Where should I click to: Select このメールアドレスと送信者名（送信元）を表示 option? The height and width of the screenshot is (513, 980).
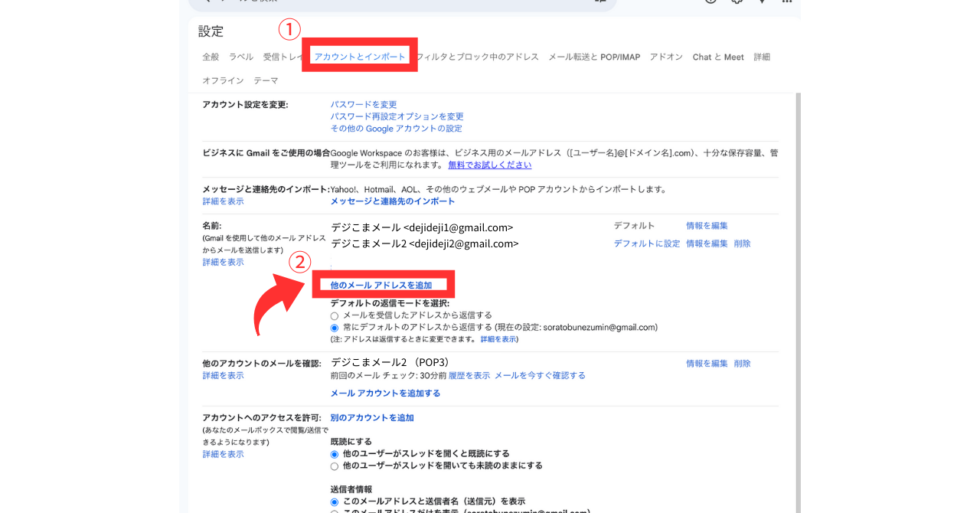[334, 502]
